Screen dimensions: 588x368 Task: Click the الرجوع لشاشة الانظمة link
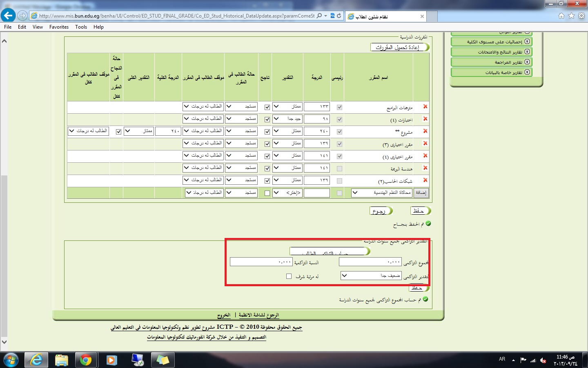259,315
